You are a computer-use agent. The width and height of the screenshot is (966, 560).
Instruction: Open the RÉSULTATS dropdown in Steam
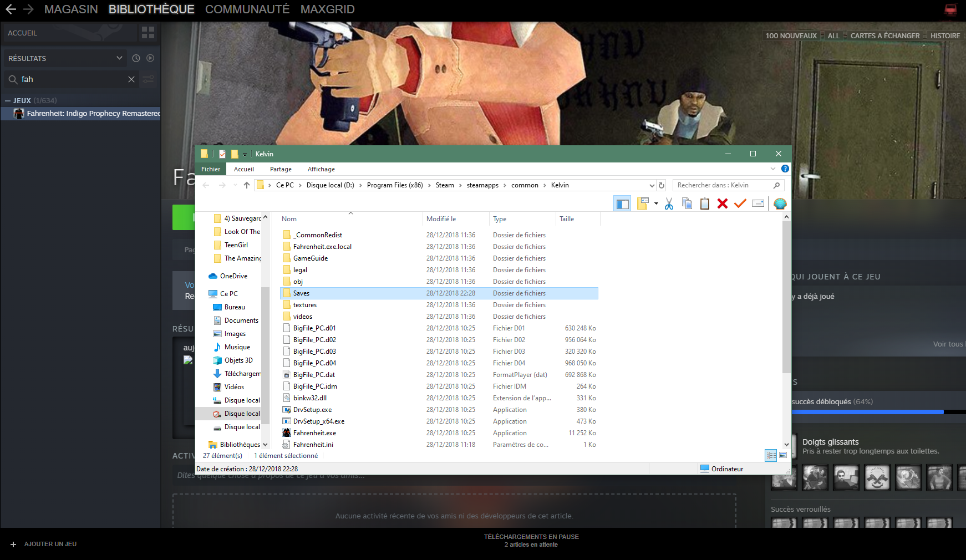click(x=65, y=58)
